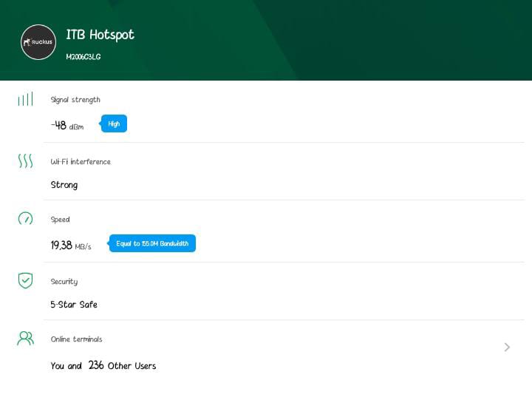Click the blue "High" signal badge
Image resolution: width=532 pixels, height=403 pixels.
click(114, 124)
